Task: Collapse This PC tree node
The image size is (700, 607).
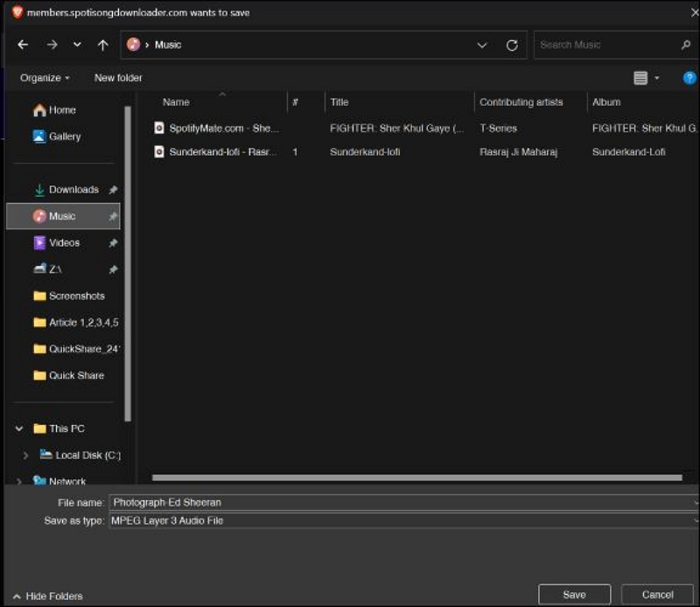Action: point(18,429)
